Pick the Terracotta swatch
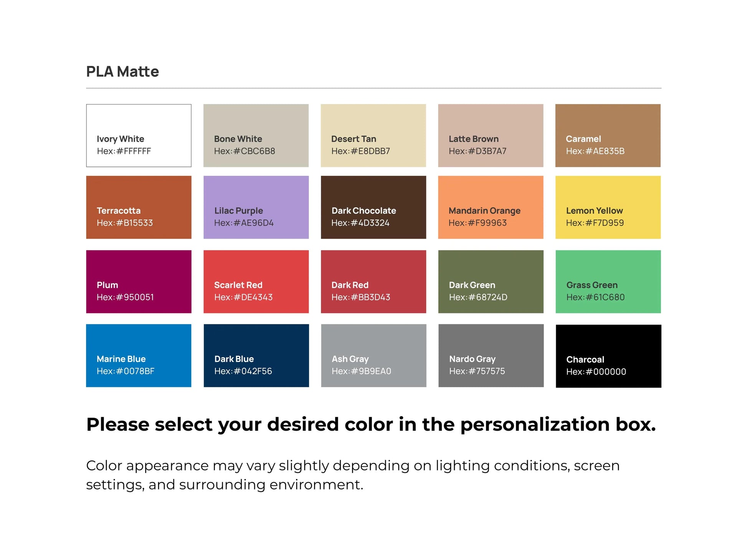Screen dimensions: 747x560 (139, 207)
